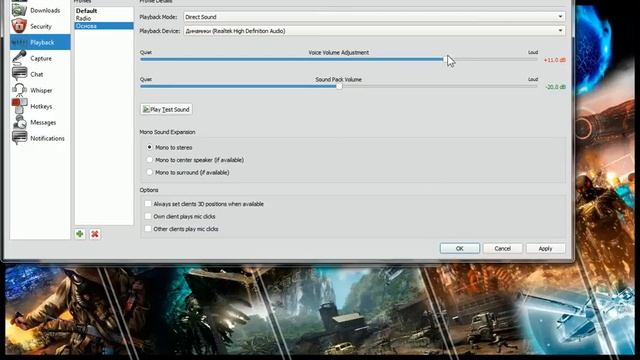Screen dimensions: 640x360
Task: Open the Playback Mode dropdown
Action: [374, 17]
